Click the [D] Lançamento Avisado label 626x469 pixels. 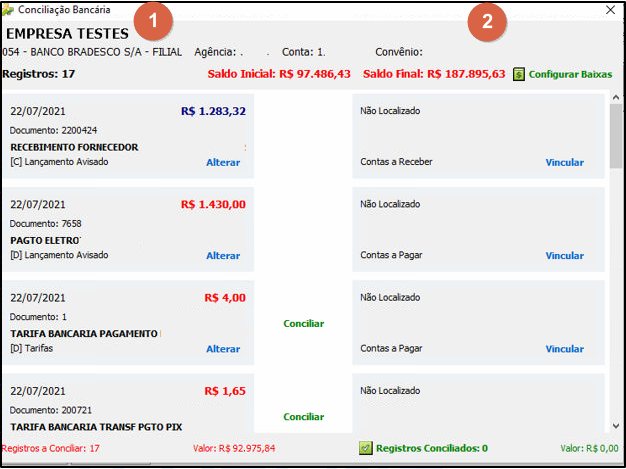click(x=59, y=255)
